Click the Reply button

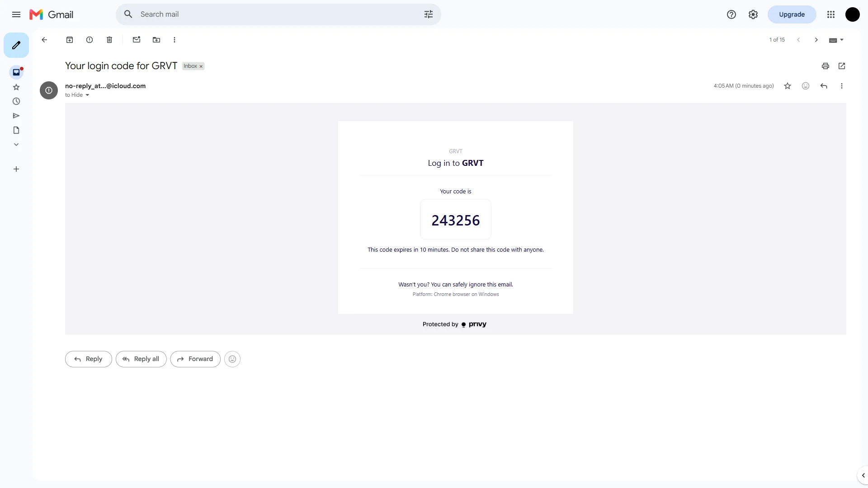pos(88,359)
